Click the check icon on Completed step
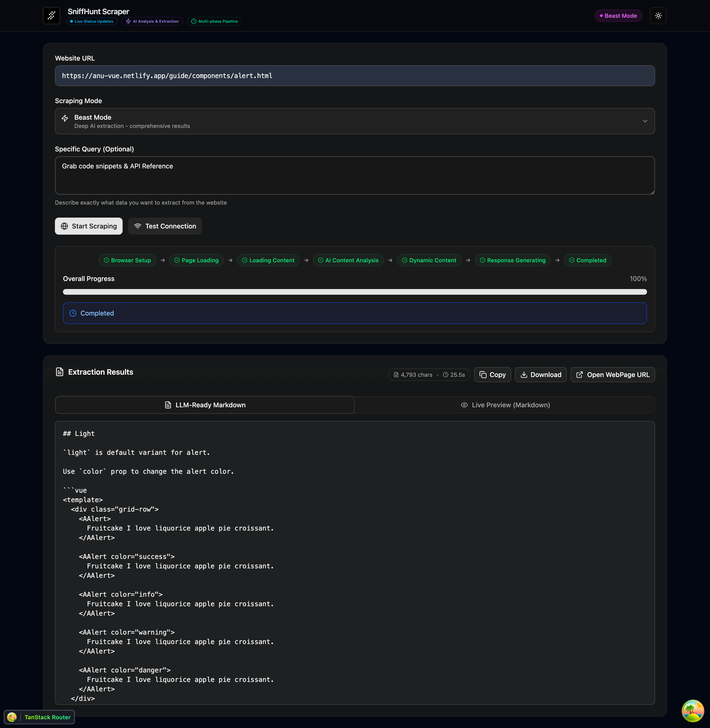Viewport: 710px width, 728px height. pos(572,260)
